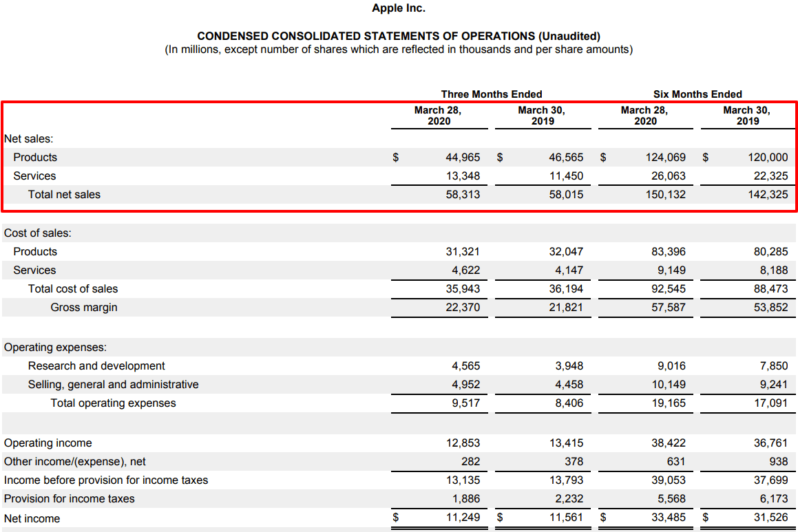The height and width of the screenshot is (532, 798).
Task: Click Net income value 31,526
Action: [x=770, y=518]
